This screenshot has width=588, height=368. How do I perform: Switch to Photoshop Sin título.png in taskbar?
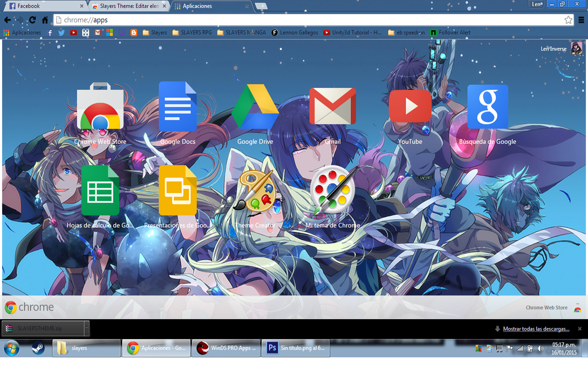click(296, 348)
